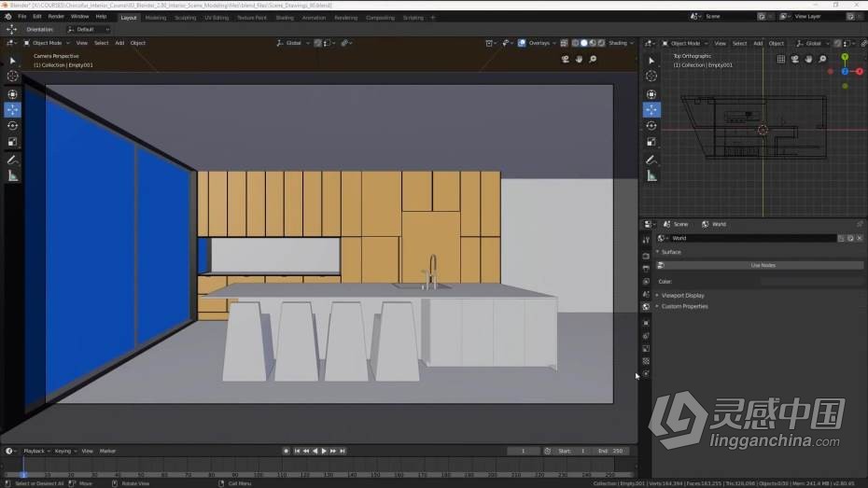This screenshot has height=488, width=868.
Task: Open the Overlays dropdown arrow
Action: tap(554, 43)
